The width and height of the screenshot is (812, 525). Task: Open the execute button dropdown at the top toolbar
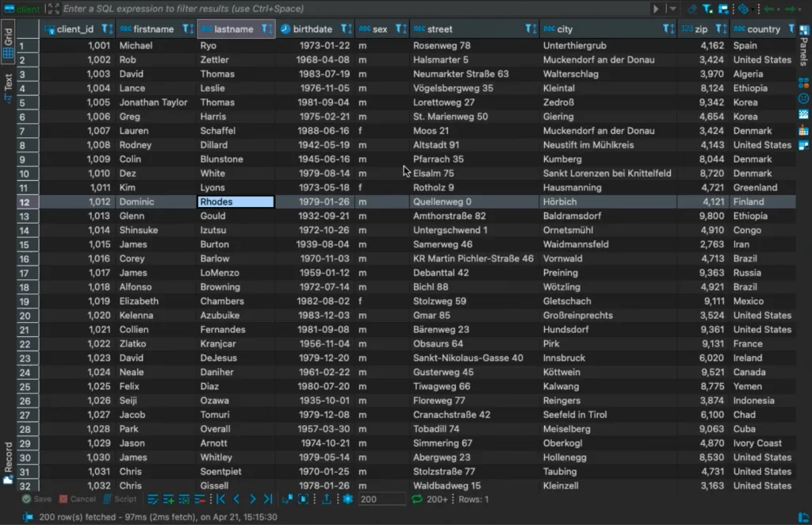click(672, 9)
